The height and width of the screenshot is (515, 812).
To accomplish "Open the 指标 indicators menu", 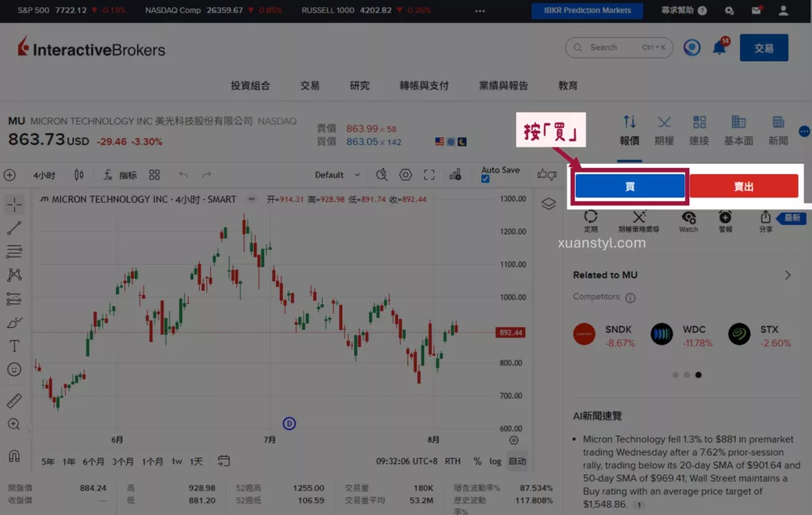I will click(x=121, y=175).
